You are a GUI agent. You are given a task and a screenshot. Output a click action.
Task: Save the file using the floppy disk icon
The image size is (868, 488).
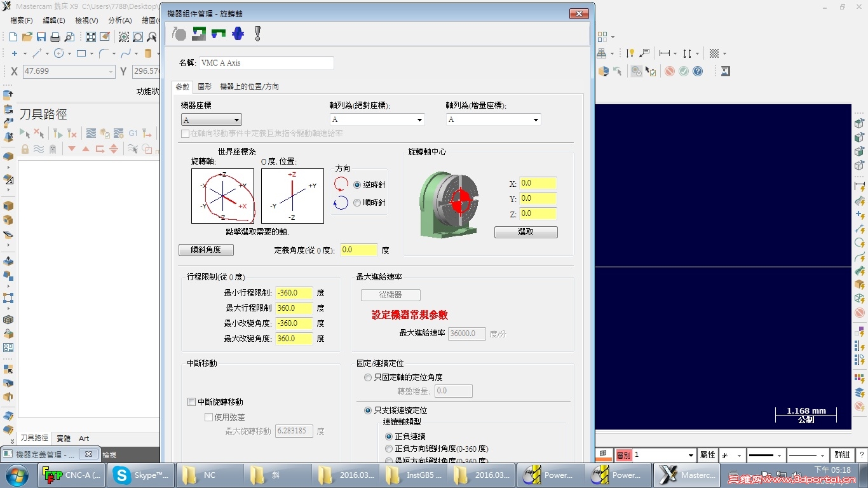click(41, 37)
